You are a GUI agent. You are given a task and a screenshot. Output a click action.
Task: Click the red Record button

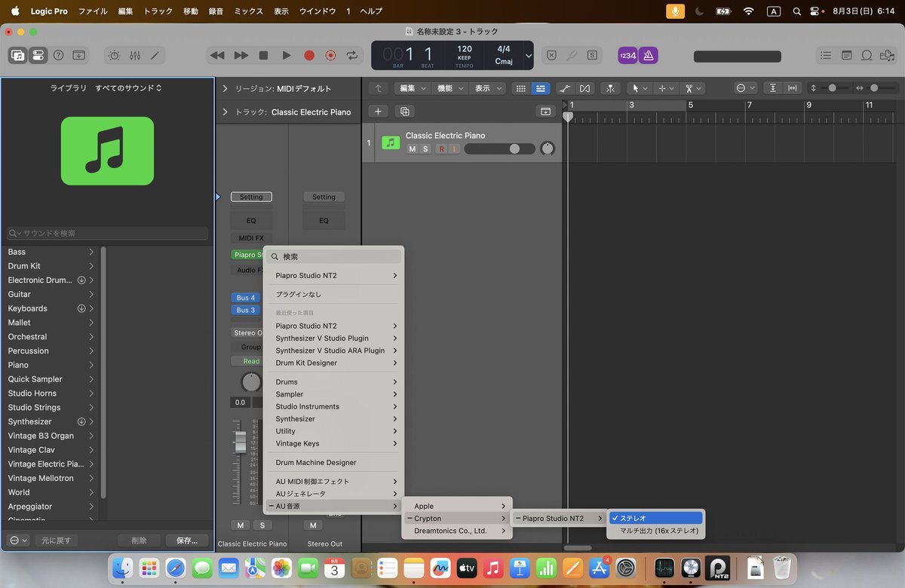pos(308,55)
